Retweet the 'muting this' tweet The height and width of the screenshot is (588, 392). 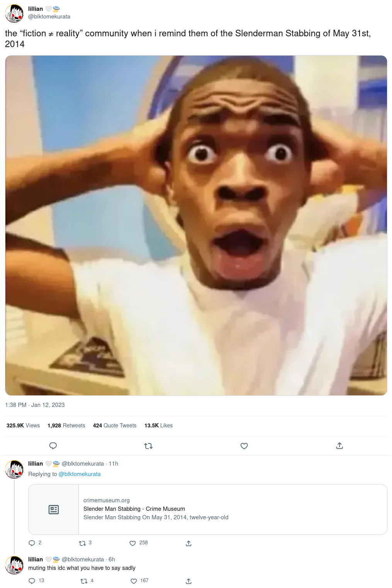pyautogui.click(x=84, y=581)
